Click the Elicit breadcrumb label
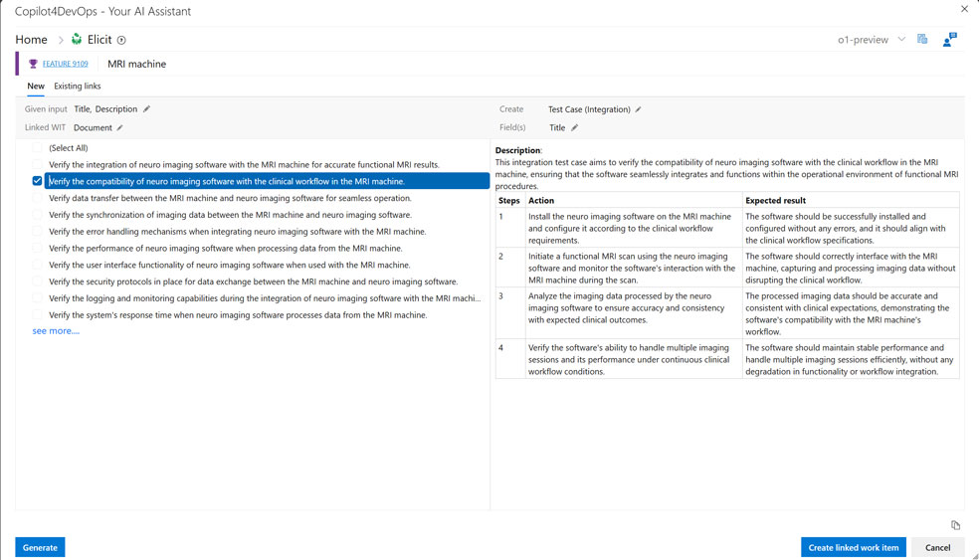Screen dimensions: 979x560 tap(99, 40)
